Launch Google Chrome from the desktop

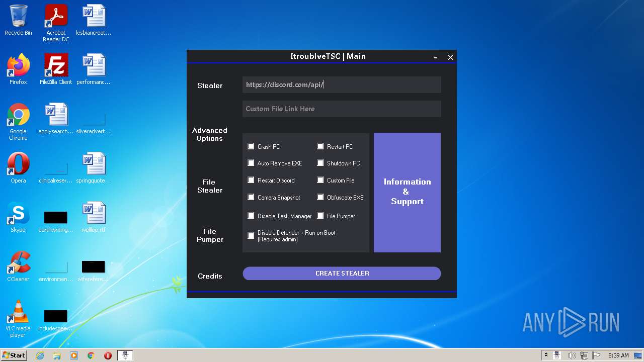click(18, 122)
